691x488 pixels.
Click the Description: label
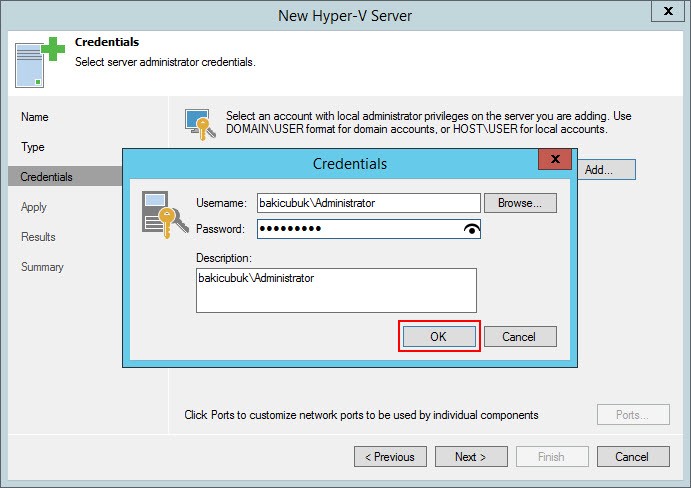[224, 258]
